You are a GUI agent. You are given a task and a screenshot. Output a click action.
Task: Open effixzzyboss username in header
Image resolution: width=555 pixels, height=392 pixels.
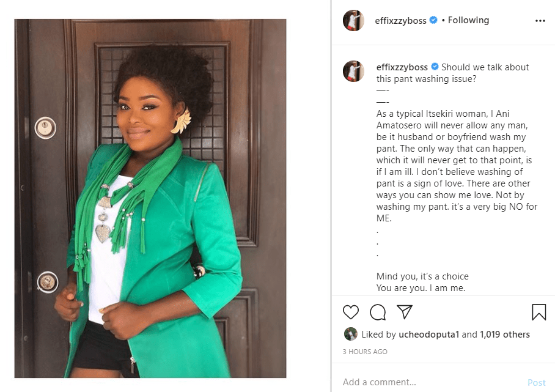pos(401,20)
